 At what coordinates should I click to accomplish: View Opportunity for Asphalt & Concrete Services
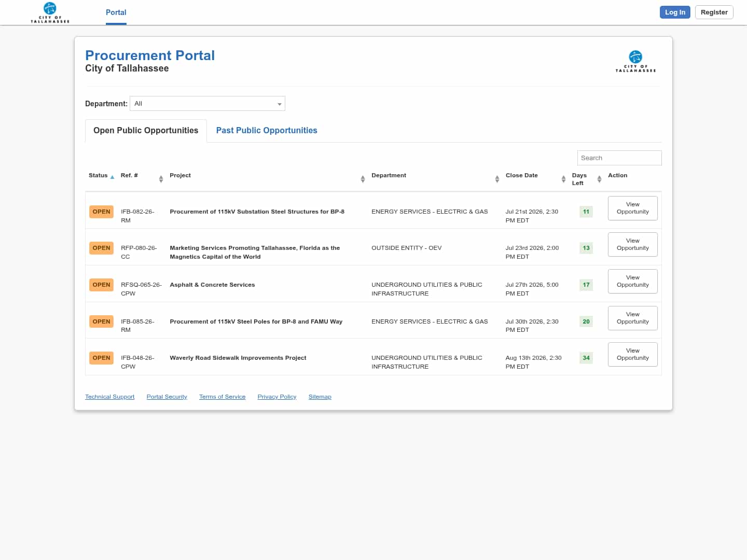[633, 282]
